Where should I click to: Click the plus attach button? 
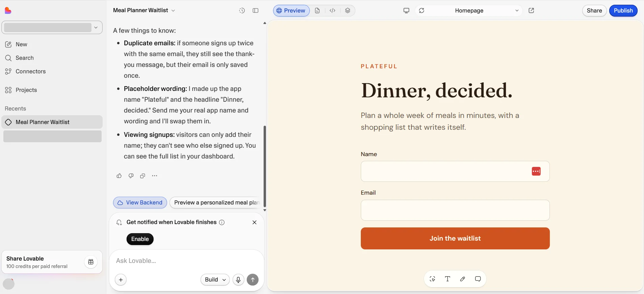pos(121,280)
